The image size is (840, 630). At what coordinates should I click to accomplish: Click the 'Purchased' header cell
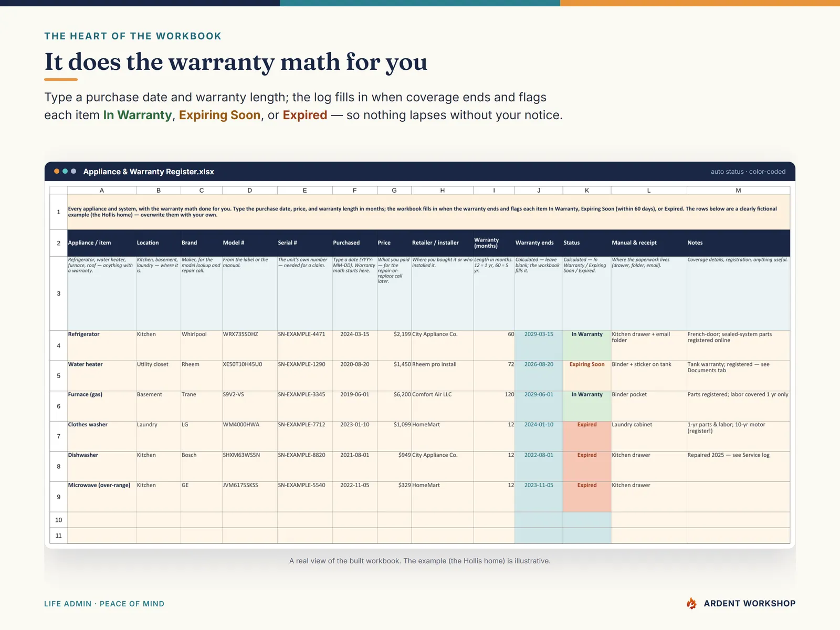click(x=354, y=243)
